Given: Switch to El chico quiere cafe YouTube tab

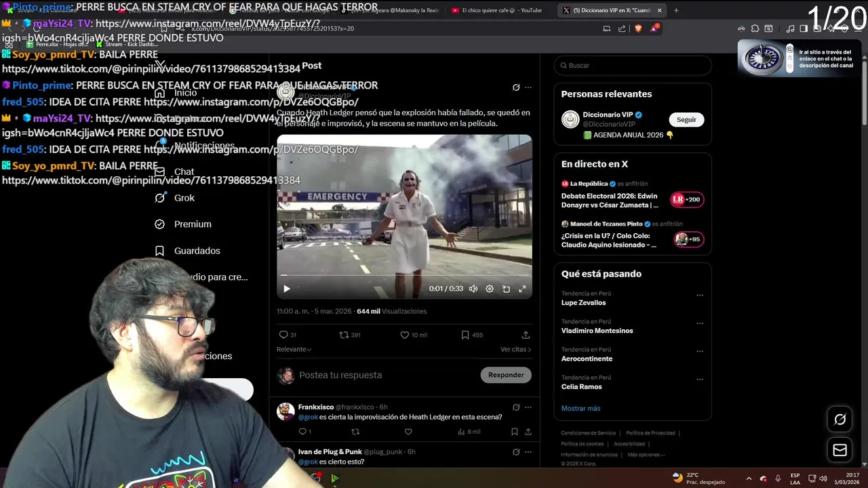Looking at the screenshot, I should tap(500, 10).
